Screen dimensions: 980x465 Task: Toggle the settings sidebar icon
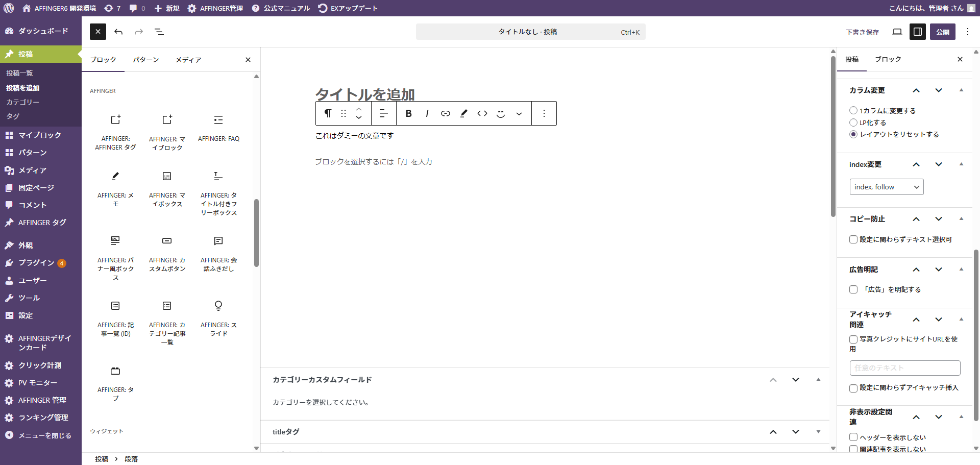(x=918, y=32)
